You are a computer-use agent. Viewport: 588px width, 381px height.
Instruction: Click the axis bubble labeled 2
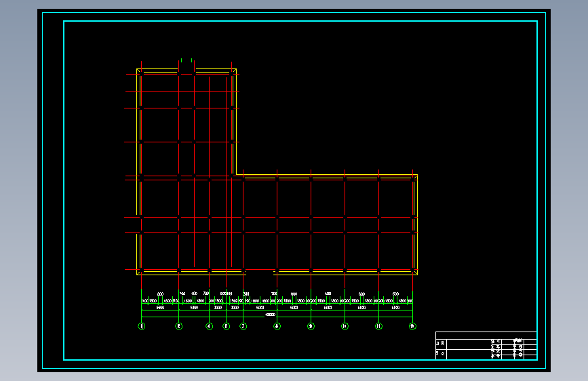[x=179, y=326]
